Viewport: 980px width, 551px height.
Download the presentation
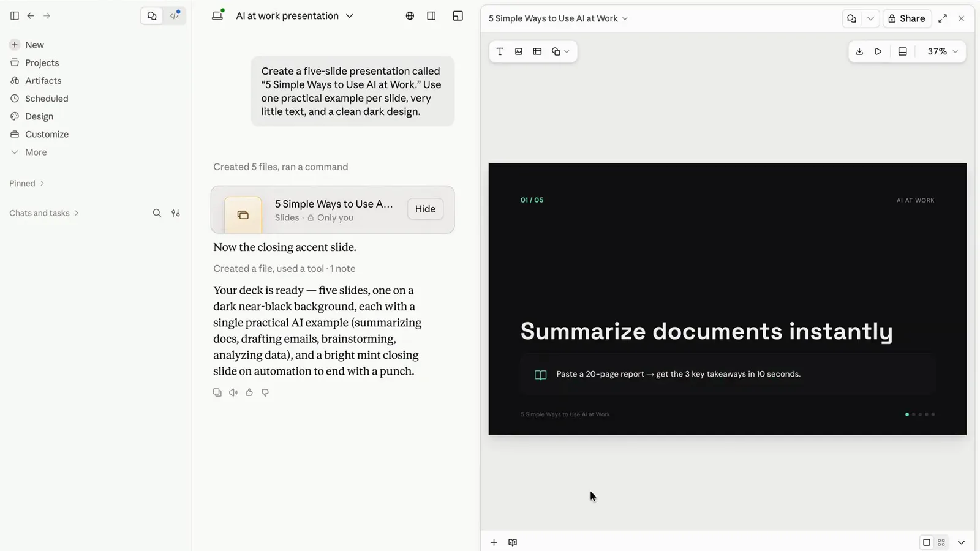tap(859, 51)
